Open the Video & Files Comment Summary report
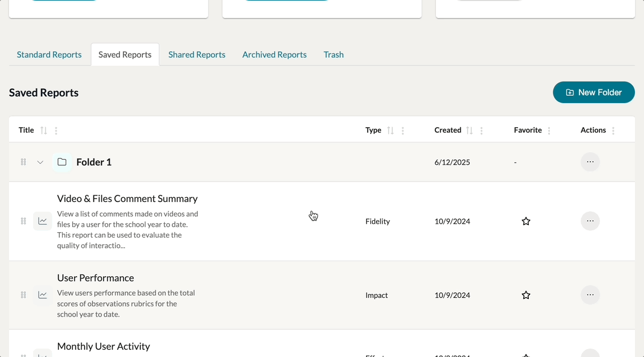The height and width of the screenshot is (357, 644). click(x=127, y=198)
